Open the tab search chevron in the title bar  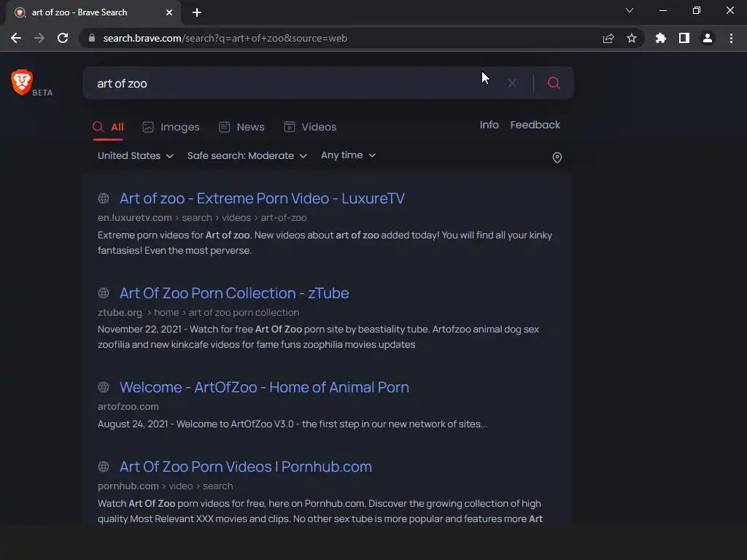pos(630,10)
